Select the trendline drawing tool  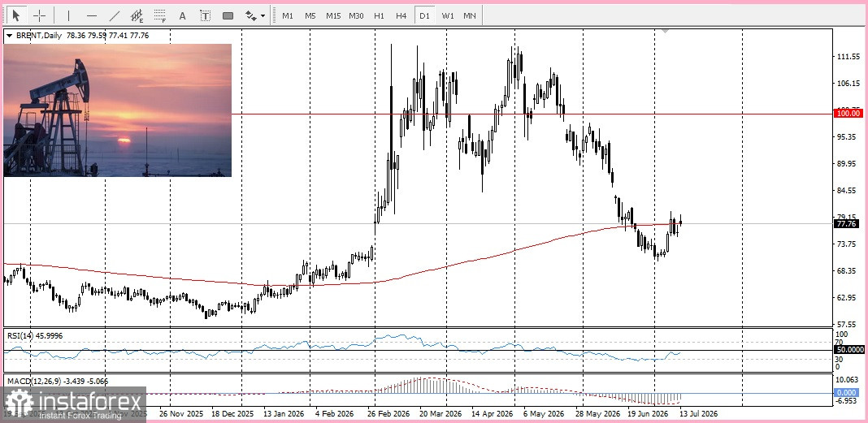point(114,15)
